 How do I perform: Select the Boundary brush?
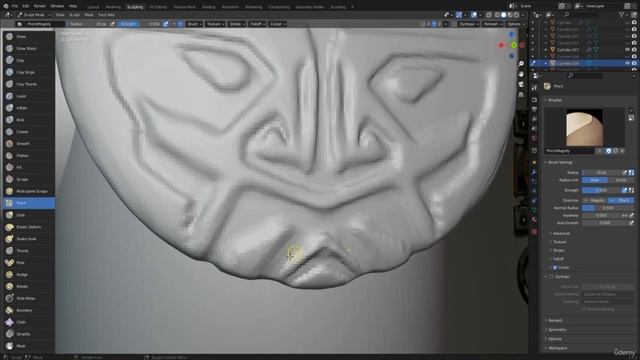(29, 310)
